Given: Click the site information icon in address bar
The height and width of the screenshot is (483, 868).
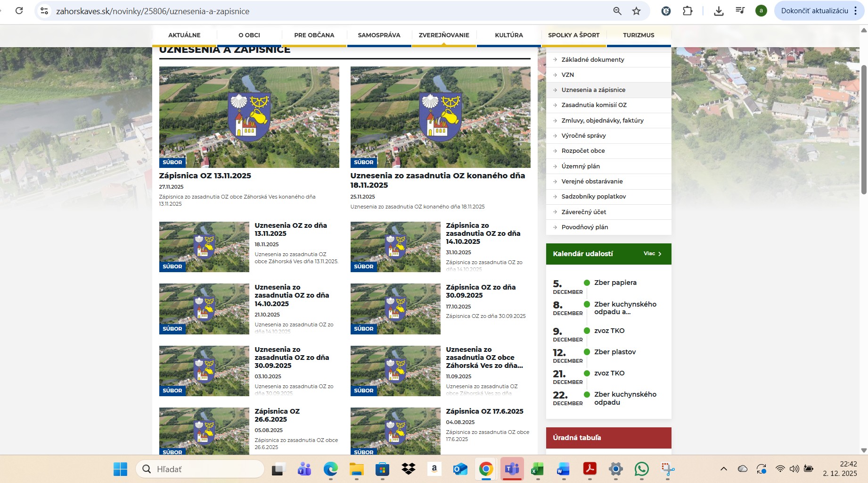Looking at the screenshot, I should pyautogui.click(x=44, y=11).
